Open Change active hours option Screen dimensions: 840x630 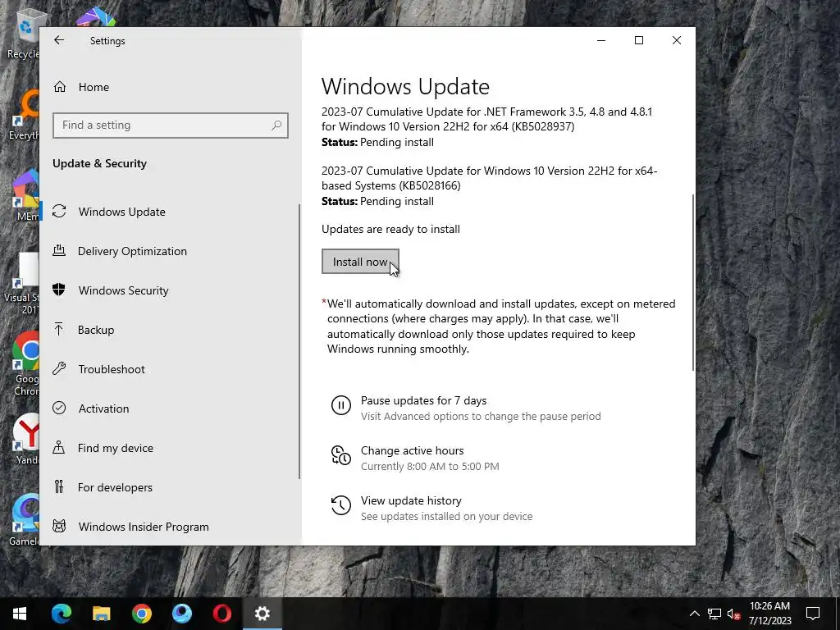click(x=412, y=450)
